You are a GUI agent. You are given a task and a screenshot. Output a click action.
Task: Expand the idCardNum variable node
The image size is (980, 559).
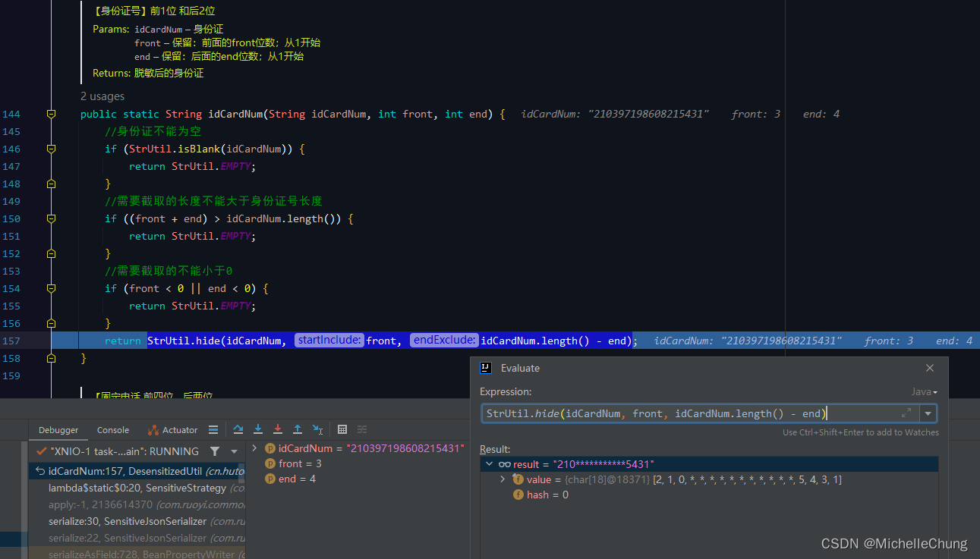point(255,448)
